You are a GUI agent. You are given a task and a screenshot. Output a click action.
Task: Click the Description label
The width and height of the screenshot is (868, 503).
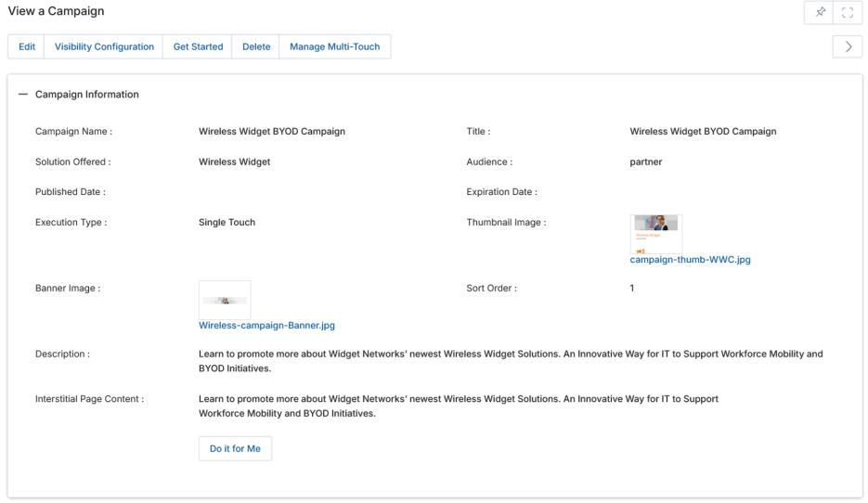click(62, 354)
